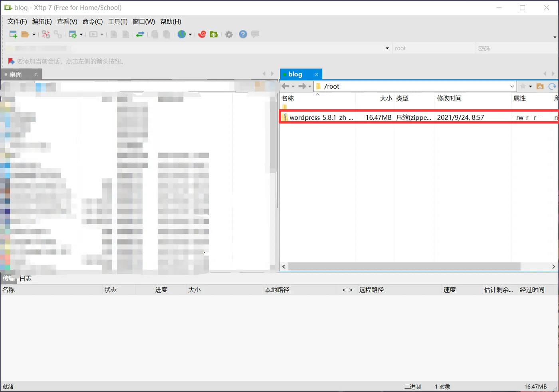Go back in remote pane history
The image size is (559, 392).
point(285,86)
